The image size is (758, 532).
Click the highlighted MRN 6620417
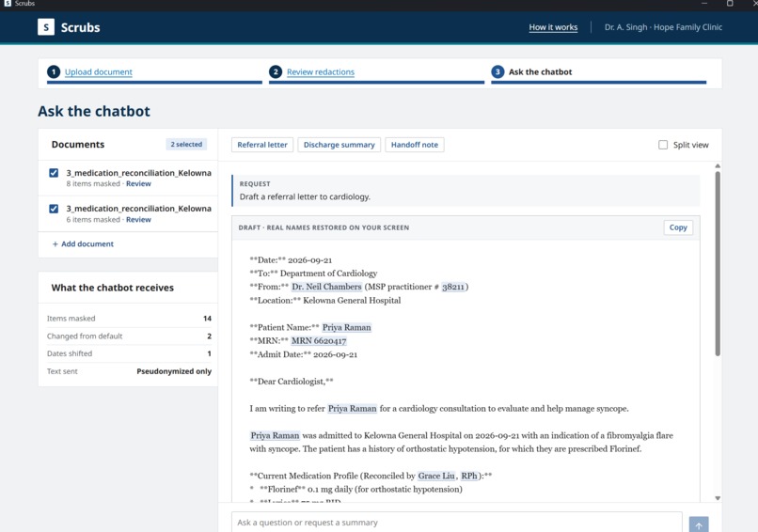pos(319,340)
